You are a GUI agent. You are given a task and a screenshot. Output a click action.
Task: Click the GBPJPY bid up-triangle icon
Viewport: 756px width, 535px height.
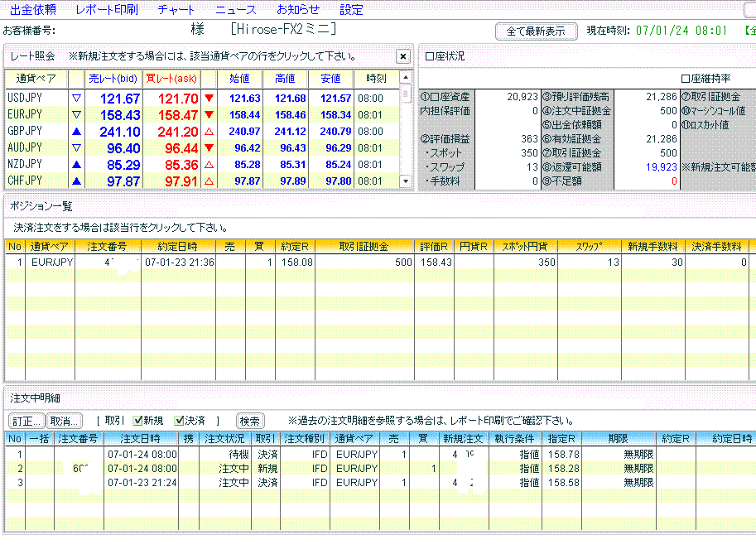(x=76, y=131)
